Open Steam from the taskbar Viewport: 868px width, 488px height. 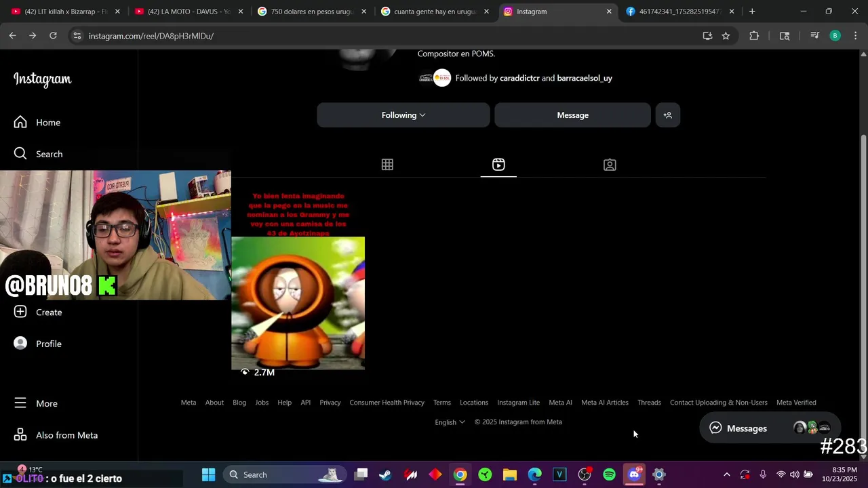(x=385, y=474)
